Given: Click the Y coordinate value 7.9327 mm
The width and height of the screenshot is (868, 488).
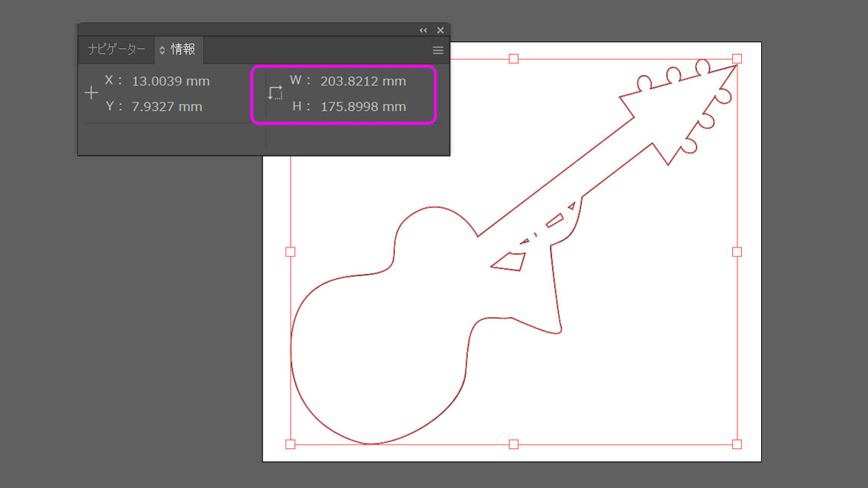Looking at the screenshot, I should (166, 107).
